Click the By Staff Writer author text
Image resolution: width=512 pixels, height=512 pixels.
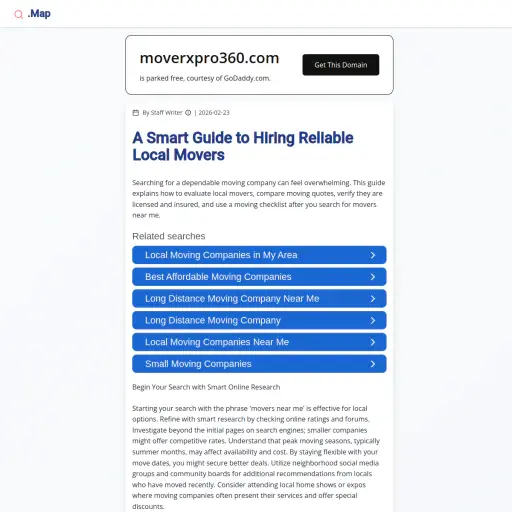pyautogui.click(x=162, y=113)
